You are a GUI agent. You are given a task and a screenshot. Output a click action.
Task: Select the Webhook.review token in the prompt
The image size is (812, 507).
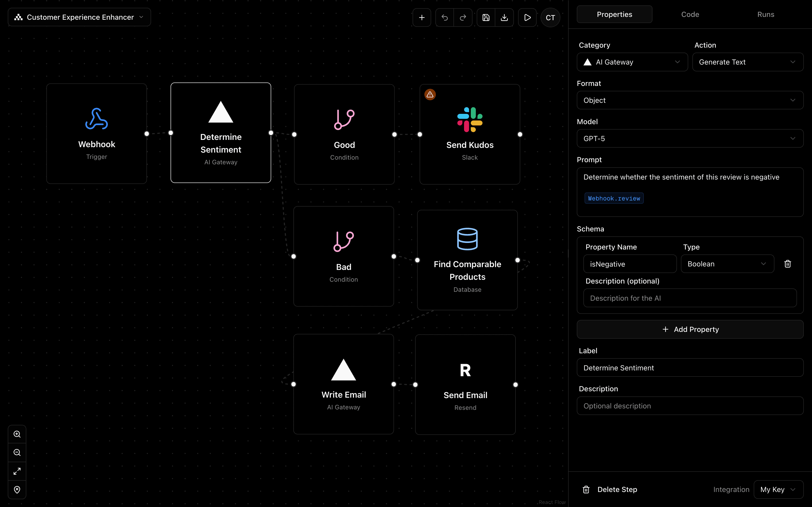[x=614, y=198]
